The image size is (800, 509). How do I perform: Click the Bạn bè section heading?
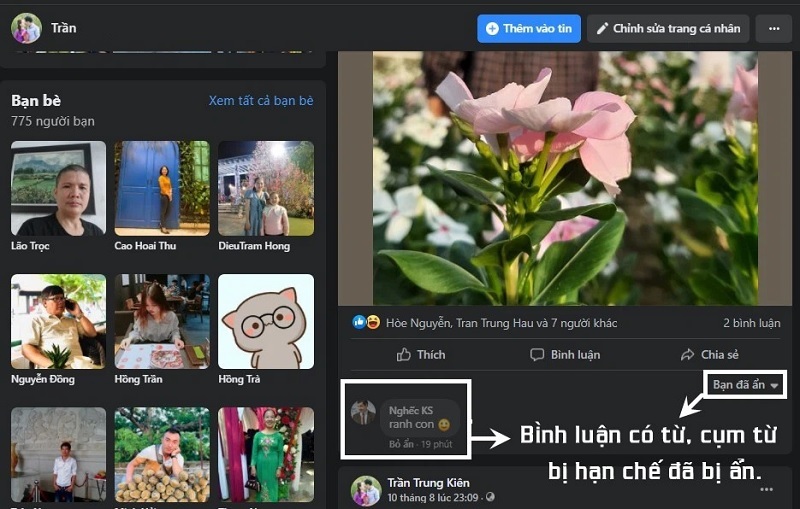click(36, 100)
